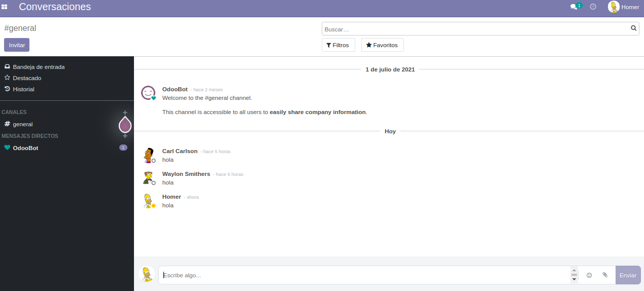644x291 pixels.
Task: Expand the Filtros dropdown
Action: pos(338,45)
